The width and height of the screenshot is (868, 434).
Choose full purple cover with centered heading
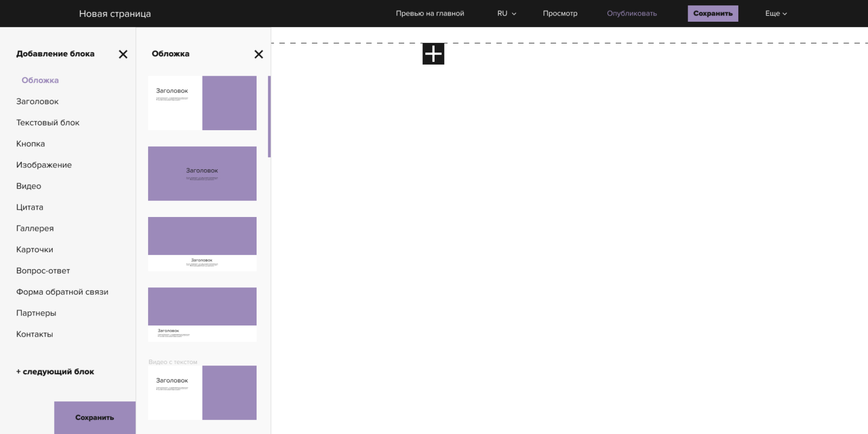[x=202, y=174]
